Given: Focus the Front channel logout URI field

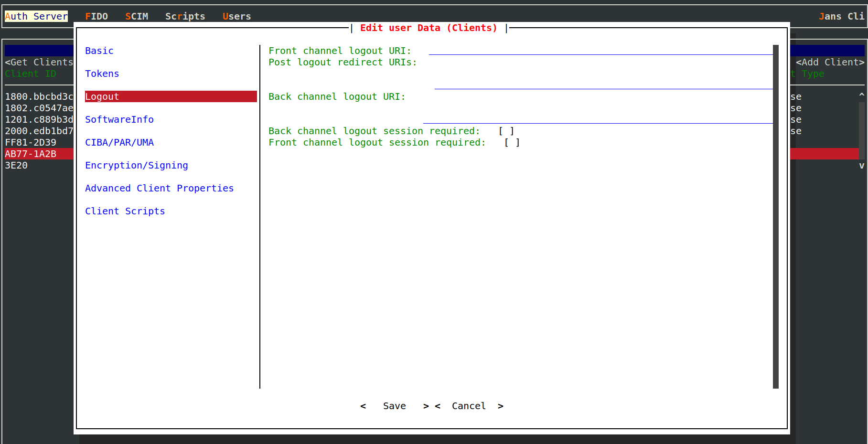Looking at the screenshot, I should click(x=601, y=51).
